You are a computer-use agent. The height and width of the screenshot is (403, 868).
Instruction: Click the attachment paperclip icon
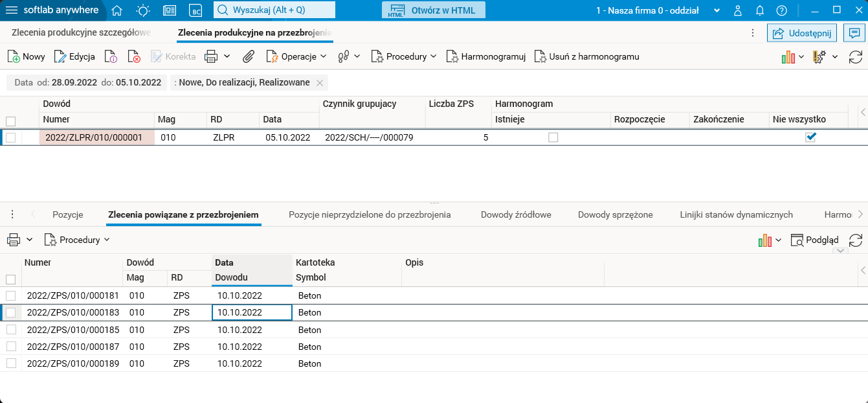249,56
